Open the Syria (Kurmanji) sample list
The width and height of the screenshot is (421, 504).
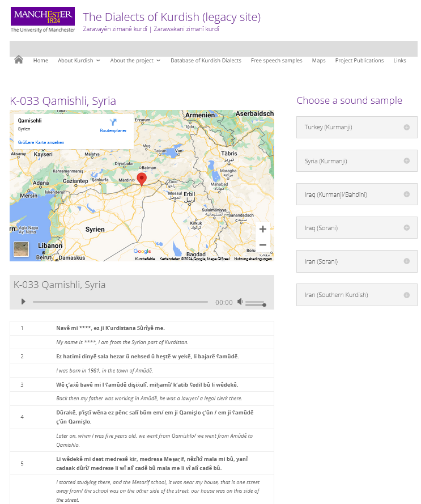coord(357,160)
